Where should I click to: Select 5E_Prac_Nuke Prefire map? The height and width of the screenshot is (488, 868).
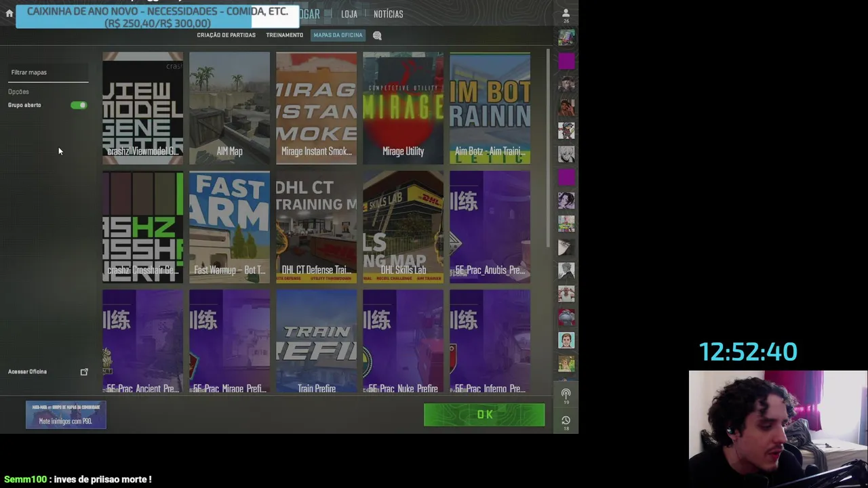[403, 342]
